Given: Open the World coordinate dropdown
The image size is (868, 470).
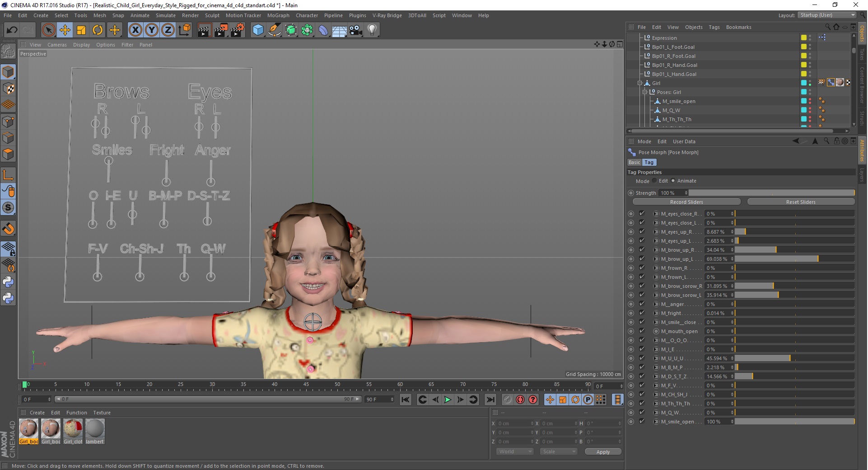Looking at the screenshot, I should (515, 451).
